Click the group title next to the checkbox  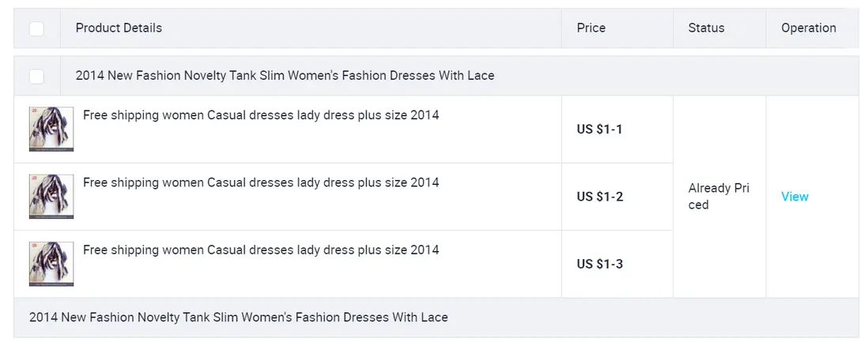click(285, 77)
